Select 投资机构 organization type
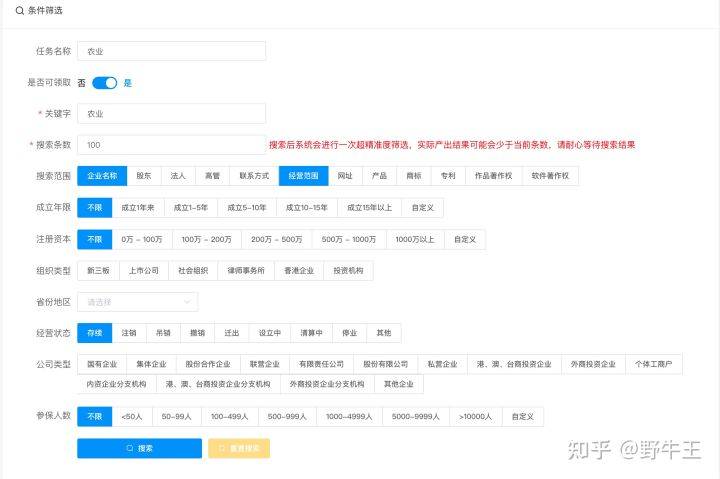 click(x=349, y=270)
